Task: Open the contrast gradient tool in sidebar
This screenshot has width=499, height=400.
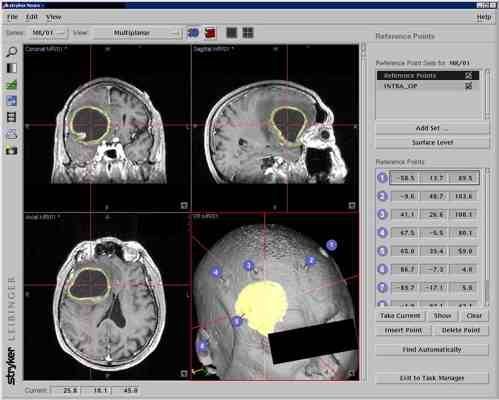Action: coord(12,68)
